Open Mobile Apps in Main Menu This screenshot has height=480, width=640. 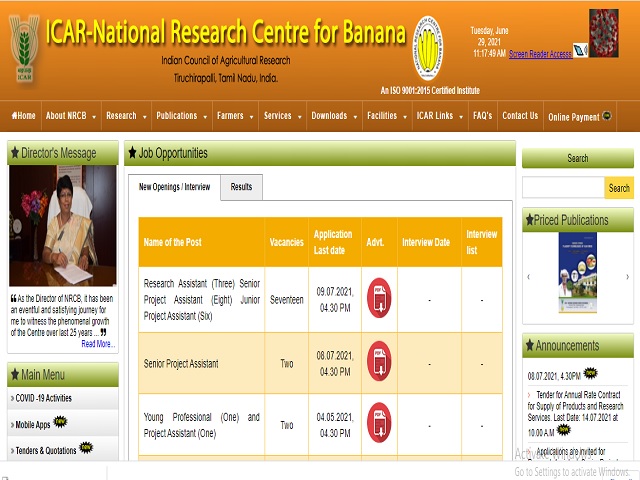click(x=33, y=425)
